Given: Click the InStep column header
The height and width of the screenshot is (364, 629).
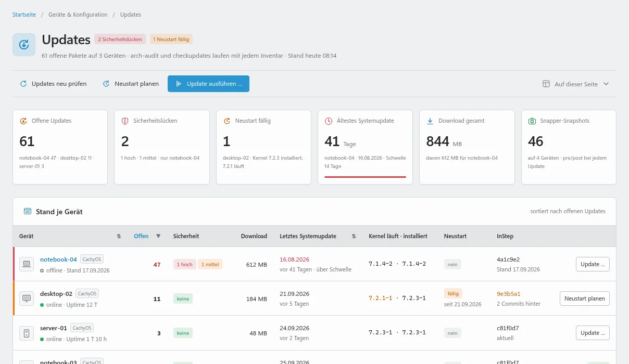Looking at the screenshot, I should (x=505, y=236).
